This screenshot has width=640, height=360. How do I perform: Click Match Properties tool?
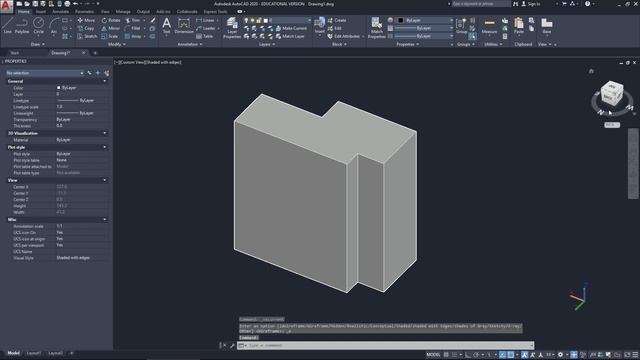[x=376, y=28]
